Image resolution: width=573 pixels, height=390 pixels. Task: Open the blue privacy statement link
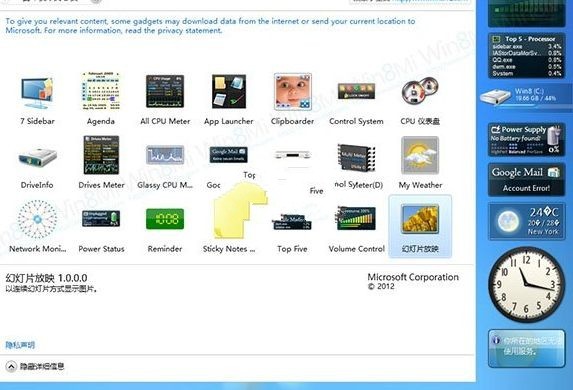point(20,345)
